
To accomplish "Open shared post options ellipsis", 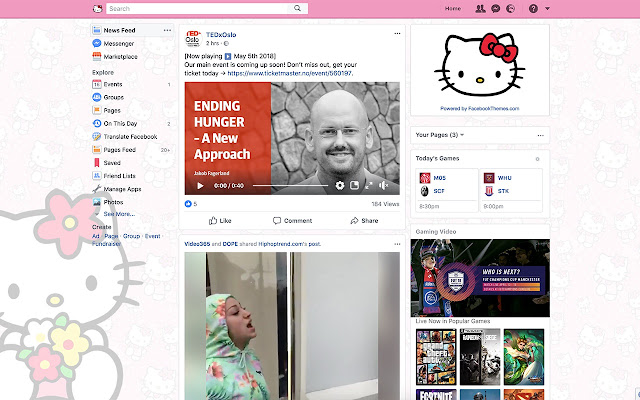I will (x=397, y=244).
